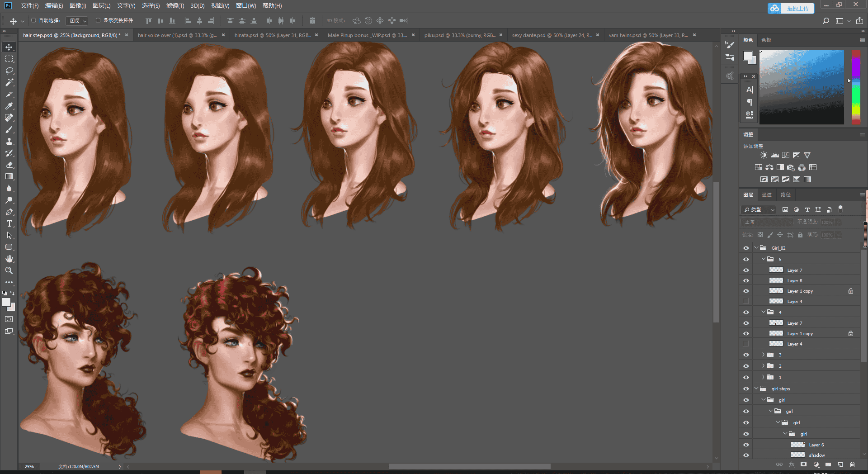Image resolution: width=868 pixels, height=474 pixels.
Task: Select the Rectangular Marquee tool
Action: click(x=9, y=59)
